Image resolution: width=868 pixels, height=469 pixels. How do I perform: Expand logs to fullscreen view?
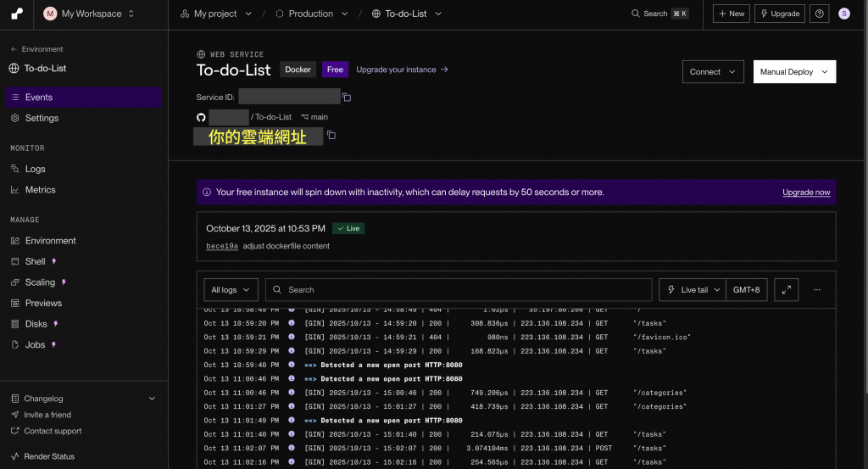point(786,289)
